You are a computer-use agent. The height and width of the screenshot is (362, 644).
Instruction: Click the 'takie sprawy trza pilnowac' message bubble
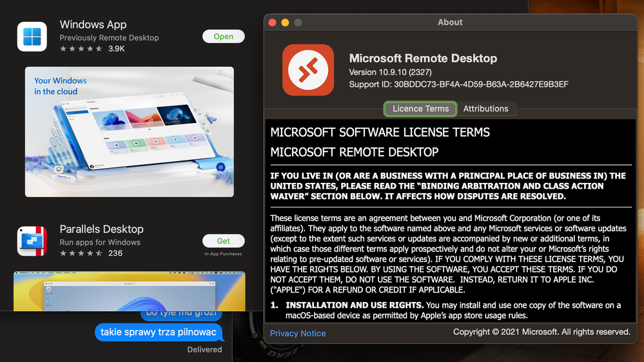159,332
